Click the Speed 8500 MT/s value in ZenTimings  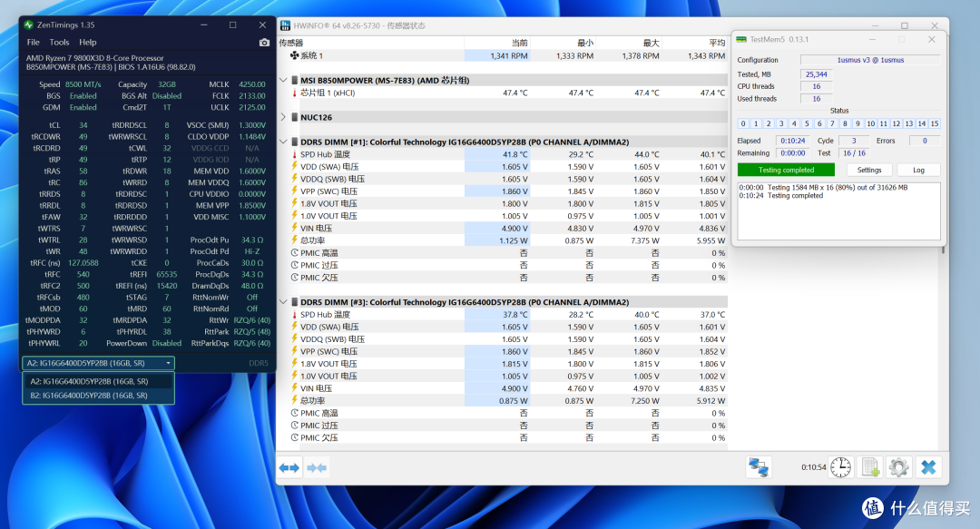(83, 84)
